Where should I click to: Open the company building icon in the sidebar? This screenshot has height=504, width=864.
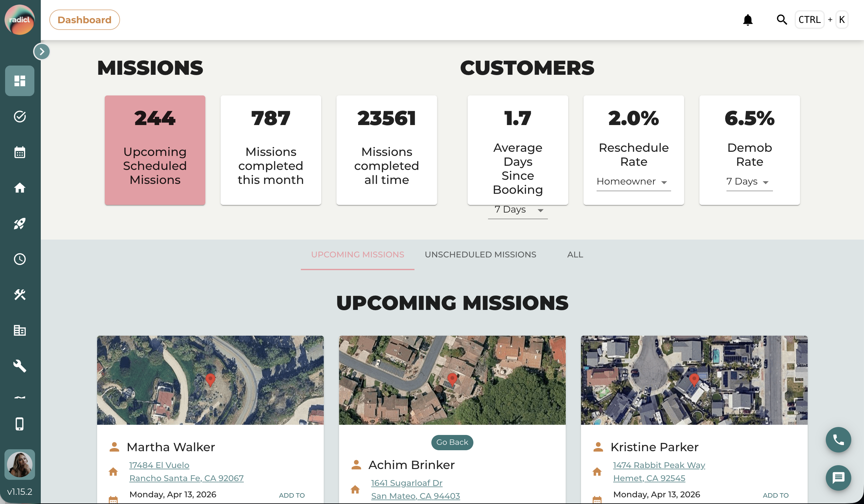tap(19, 330)
